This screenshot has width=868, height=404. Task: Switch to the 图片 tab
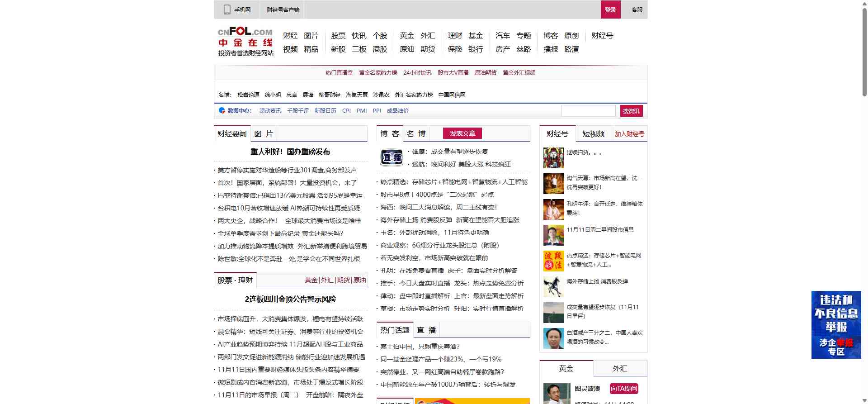tap(264, 134)
